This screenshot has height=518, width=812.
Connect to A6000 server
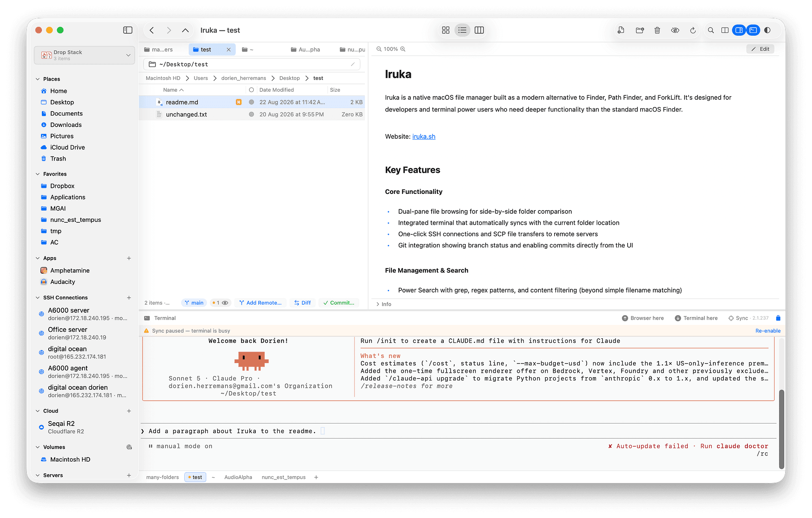[x=85, y=314]
